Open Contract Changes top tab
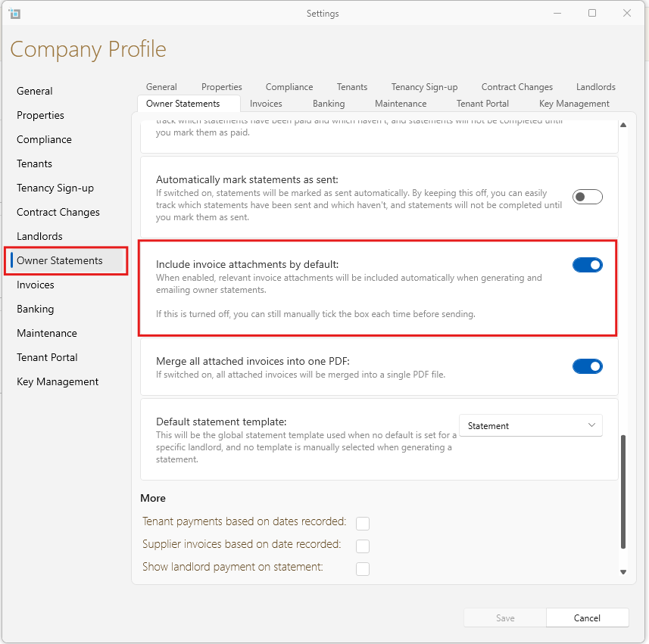Screen dimensions: 649x644 tap(517, 87)
